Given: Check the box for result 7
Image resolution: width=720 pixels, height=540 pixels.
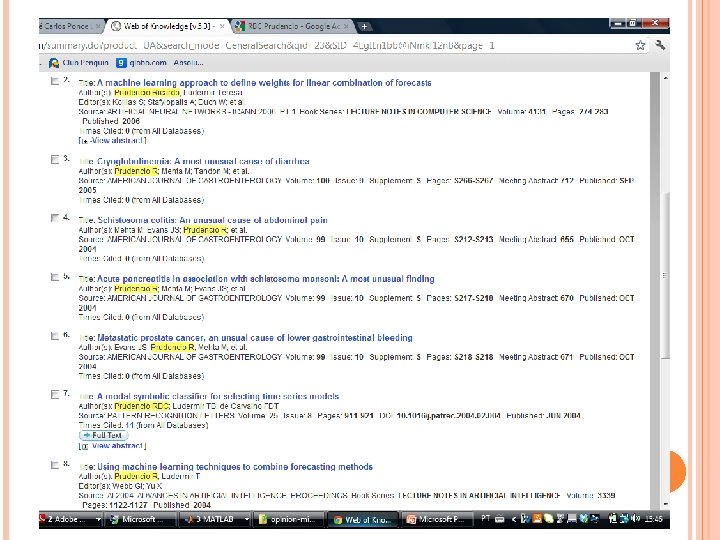Looking at the screenshot, I should click(55, 394).
